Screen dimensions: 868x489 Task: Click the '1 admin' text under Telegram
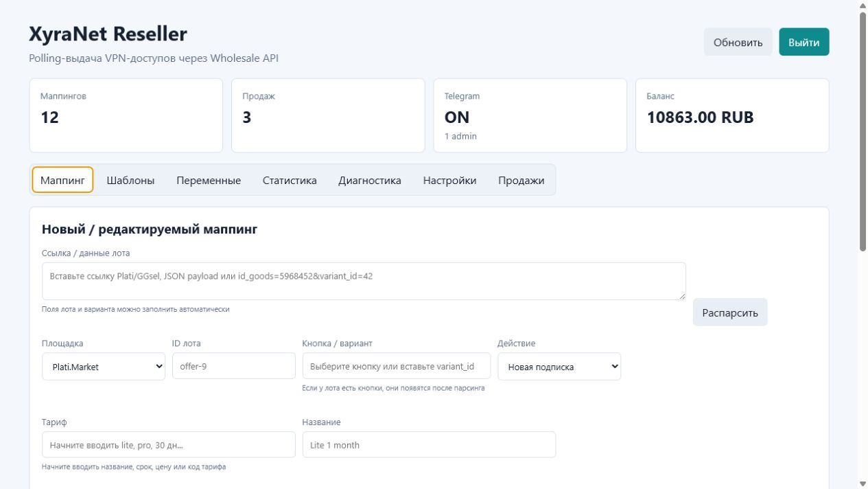coord(460,136)
